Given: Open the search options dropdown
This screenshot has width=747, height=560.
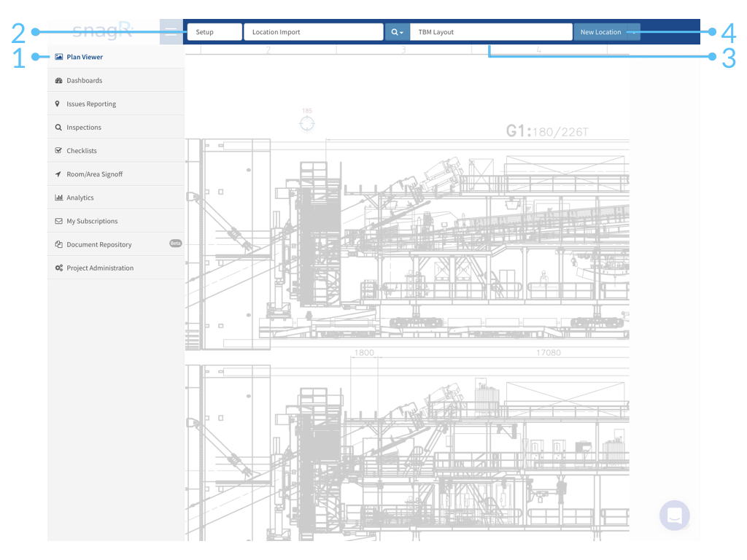Looking at the screenshot, I should [x=398, y=32].
